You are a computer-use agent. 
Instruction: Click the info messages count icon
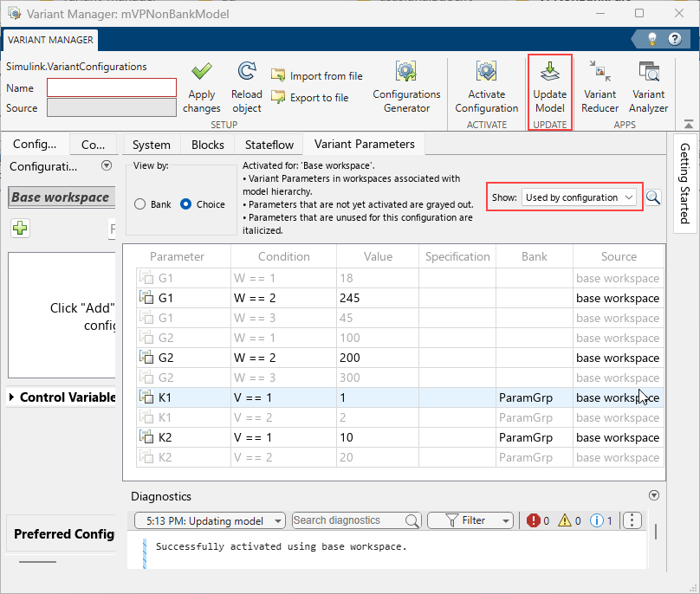(x=596, y=520)
